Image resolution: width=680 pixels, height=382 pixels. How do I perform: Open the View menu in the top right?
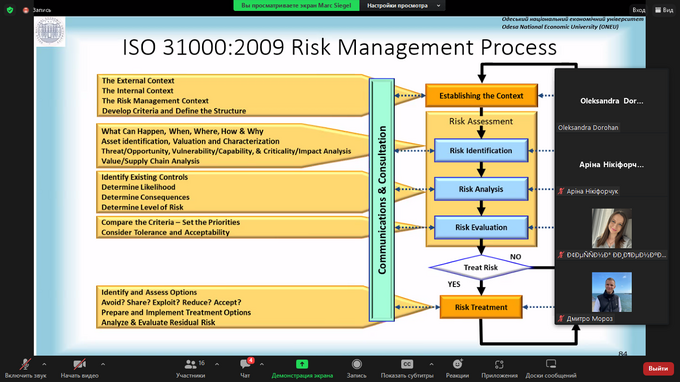coord(664,10)
